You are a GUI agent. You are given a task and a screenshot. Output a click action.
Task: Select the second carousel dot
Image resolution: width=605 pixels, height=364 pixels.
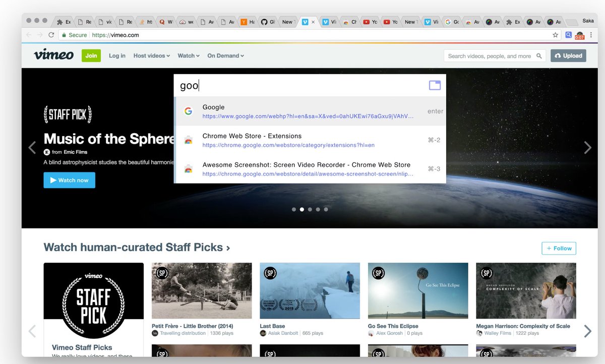click(302, 209)
